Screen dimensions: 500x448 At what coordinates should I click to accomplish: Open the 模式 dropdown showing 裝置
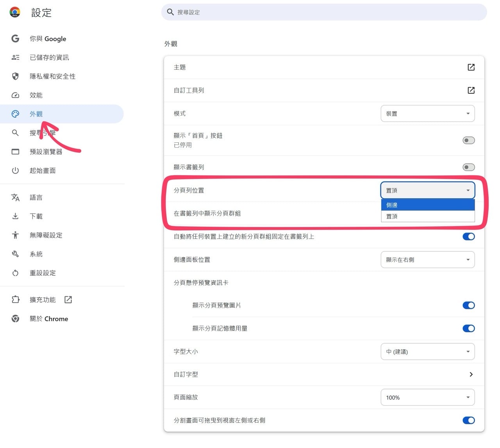[428, 113]
